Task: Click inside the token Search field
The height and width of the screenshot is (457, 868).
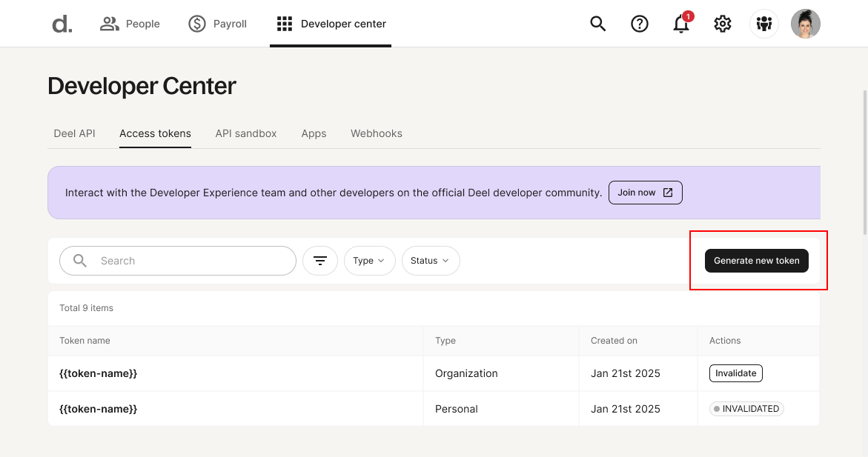Action: pyautogui.click(x=178, y=261)
